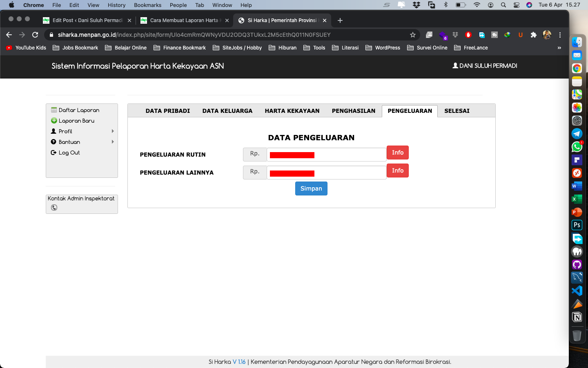588x368 pixels.
Task: Expand the Profil submenu arrow
Action: coord(113,131)
